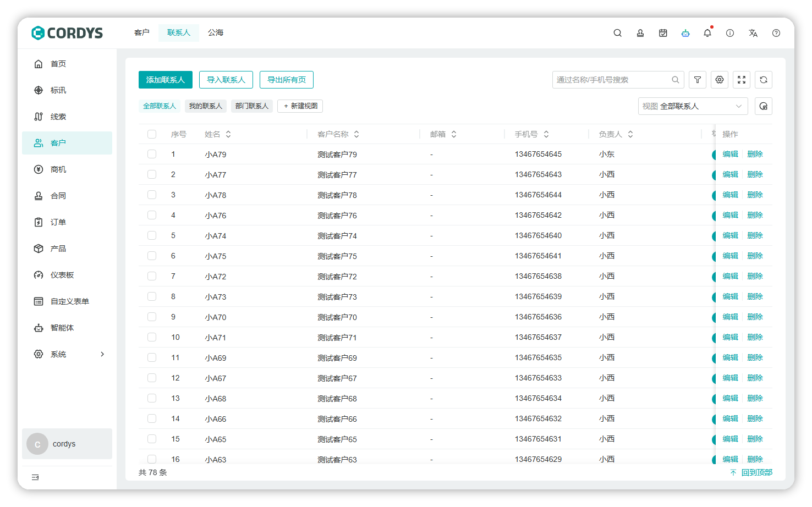Check the row for 小A77
This screenshot has width=812, height=507.
click(152, 174)
